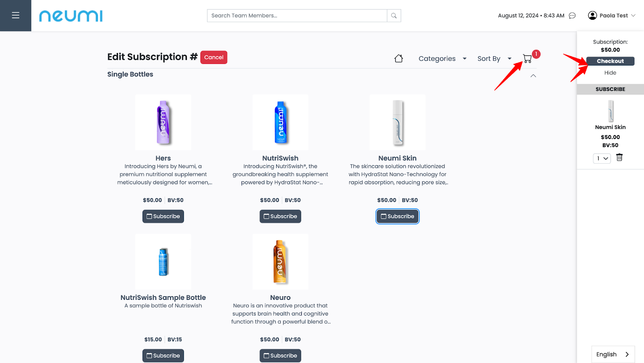Delete Neumi Skin with trash icon
The image size is (644, 363).
click(619, 158)
